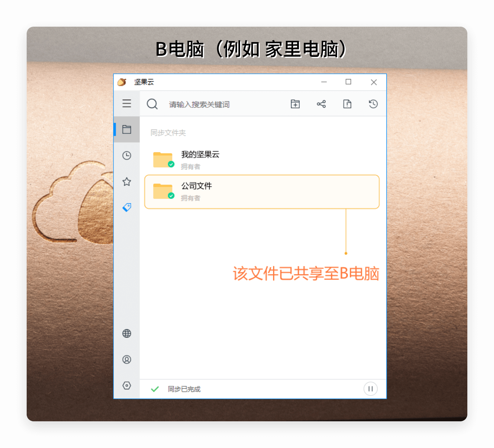Close the 坚果云 window
494x448 pixels.
(x=374, y=82)
